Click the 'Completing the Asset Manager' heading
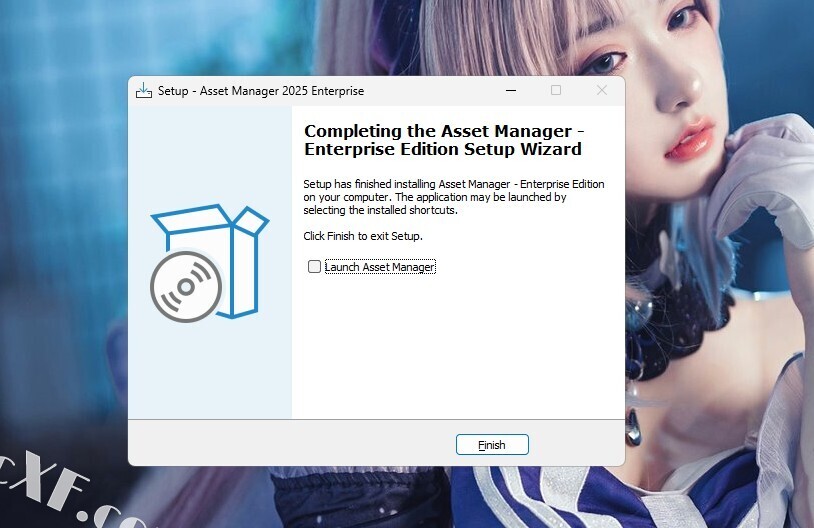The width and height of the screenshot is (814, 528). click(444, 140)
